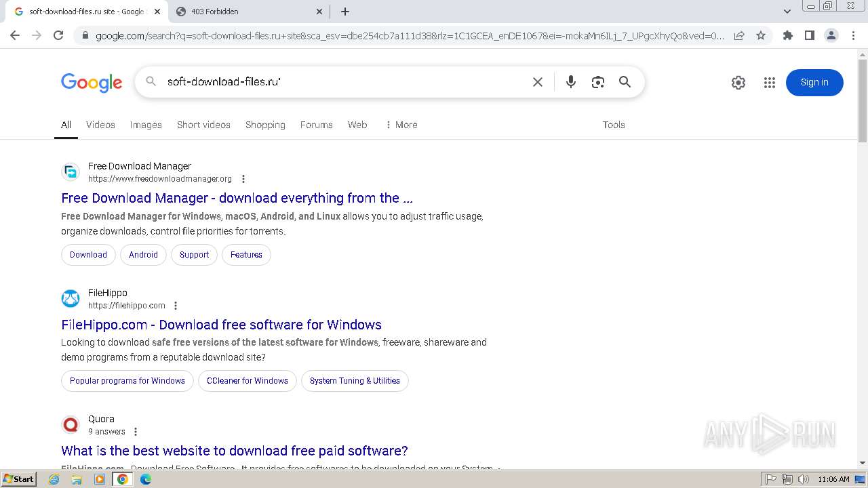Viewport: 868px width, 488px height.
Task: Open File Explorer from taskbar
Action: click(x=77, y=479)
